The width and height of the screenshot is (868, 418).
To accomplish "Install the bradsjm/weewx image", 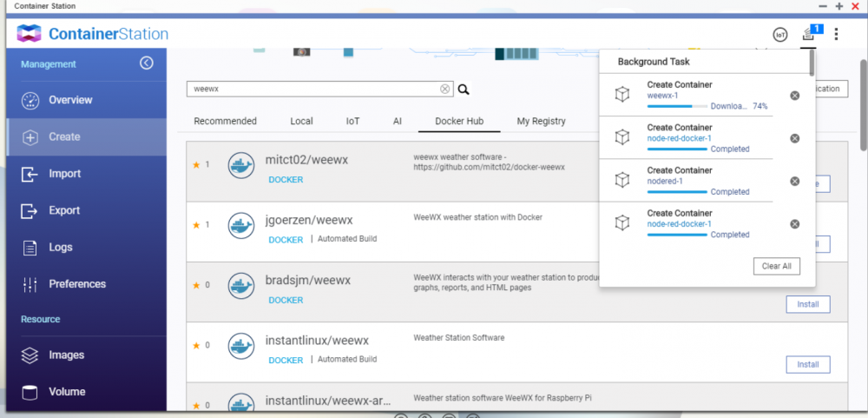I will pyautogui.click(x=808, y=304).
